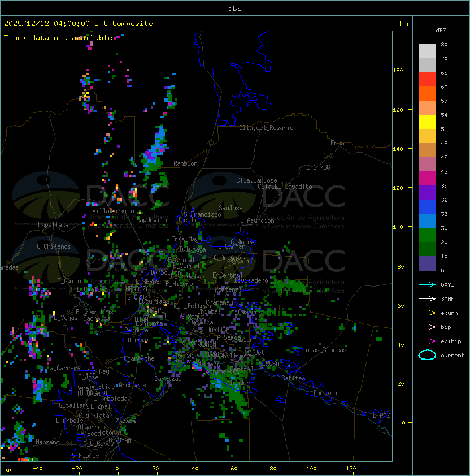The height and width of the screenshot is (476, 470).
Task: Pick the bright green swatch in dBZ scale
Action: coord(427,235)
